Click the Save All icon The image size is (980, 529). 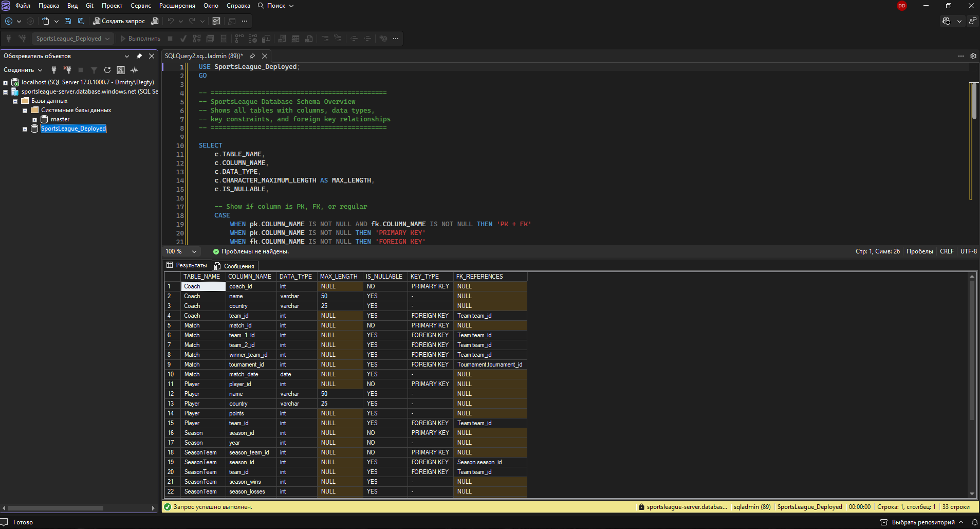81,21
